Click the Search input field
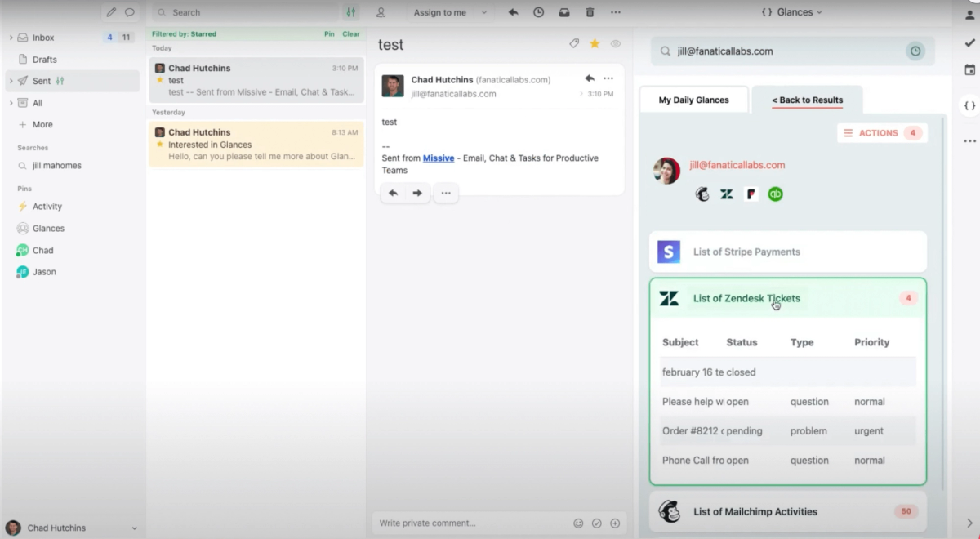The image size is (980, 539). click(245, 12)
